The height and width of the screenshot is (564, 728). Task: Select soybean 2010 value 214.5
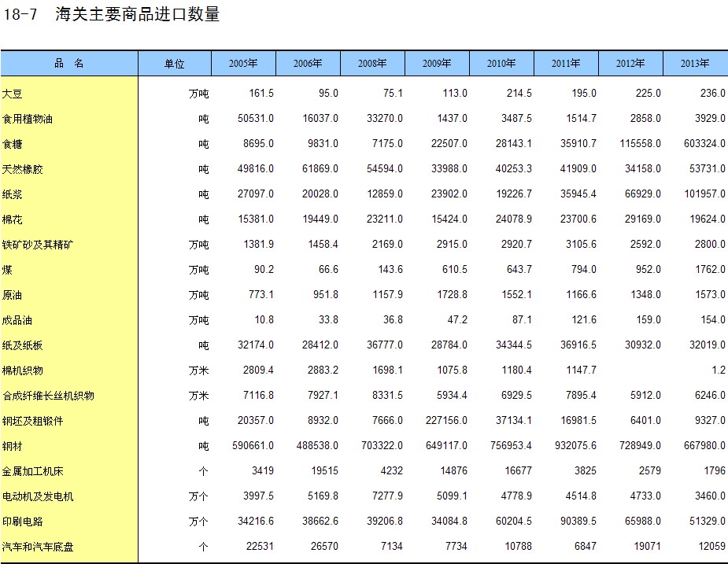click(519, 94)
